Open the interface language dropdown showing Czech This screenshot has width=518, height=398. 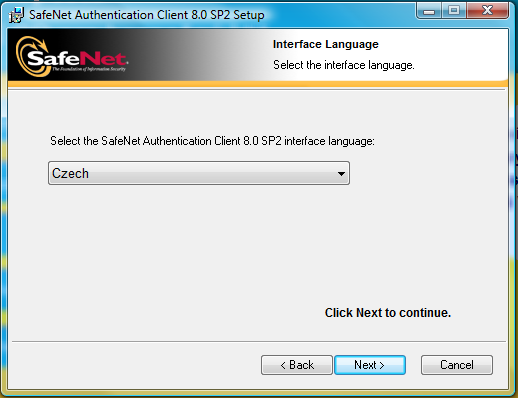pyautogui.click(x=199, y=173)
